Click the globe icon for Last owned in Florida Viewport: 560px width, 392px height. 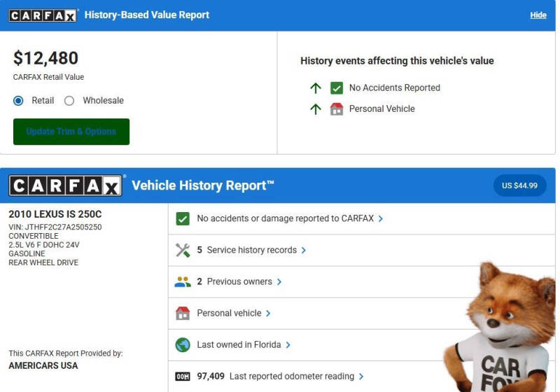pos(183,345)
